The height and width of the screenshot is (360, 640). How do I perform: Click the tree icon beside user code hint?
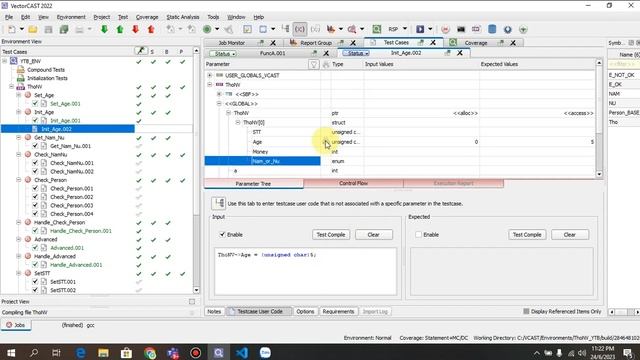tap(219, 203)
